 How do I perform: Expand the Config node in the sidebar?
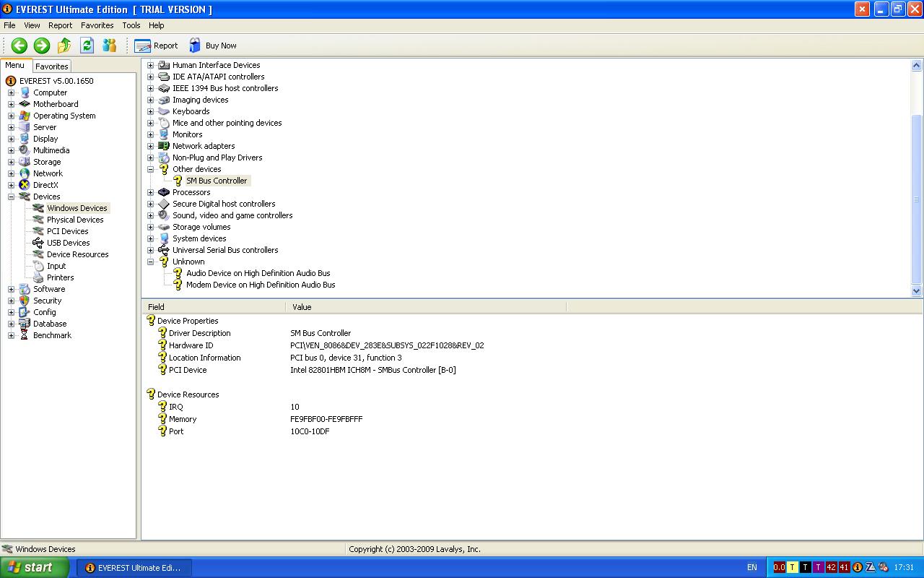pyautogui.click(x=11, y=312)
